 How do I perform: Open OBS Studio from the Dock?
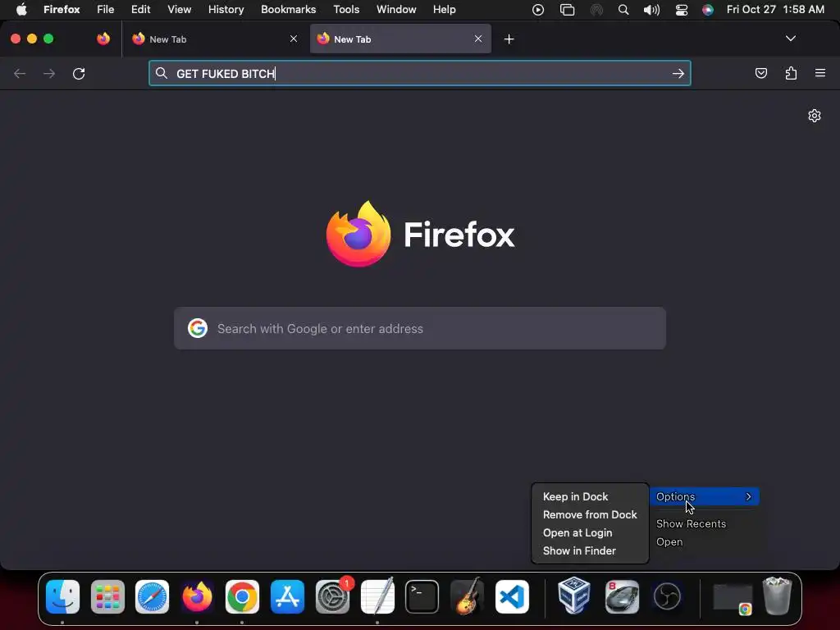click(667, 596)
